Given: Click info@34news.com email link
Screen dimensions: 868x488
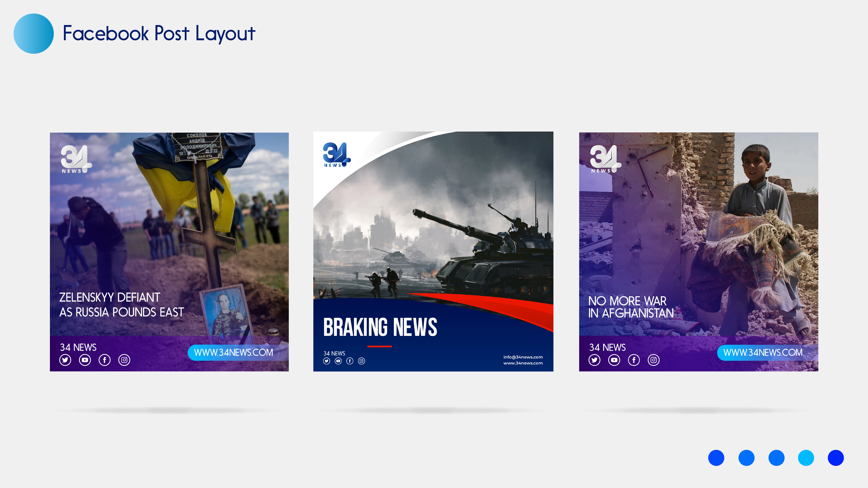Looking at the screenshot, I should point(523,357).
